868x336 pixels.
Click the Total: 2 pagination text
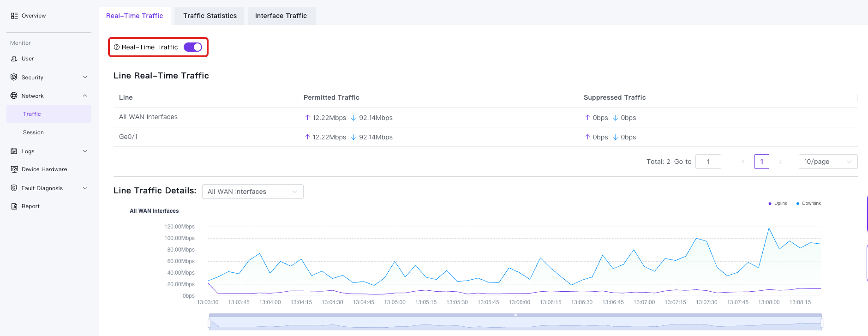658,162
